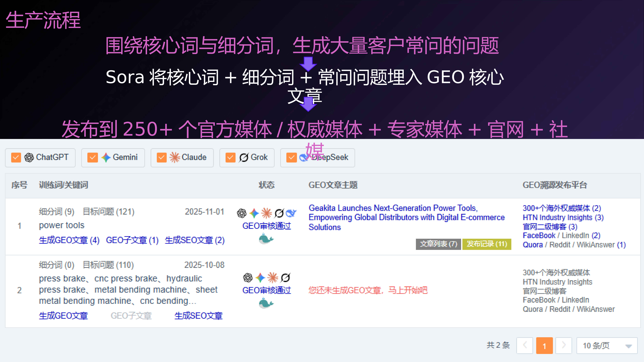Uncheck the ChatGPT checkbox filter
Image resolution: width=644 pixels, height=362 pixels.
[16, 158]
